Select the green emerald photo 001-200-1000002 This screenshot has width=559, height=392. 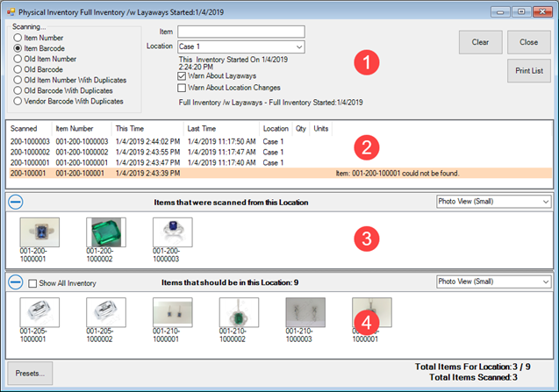click(x=105, y=232)
